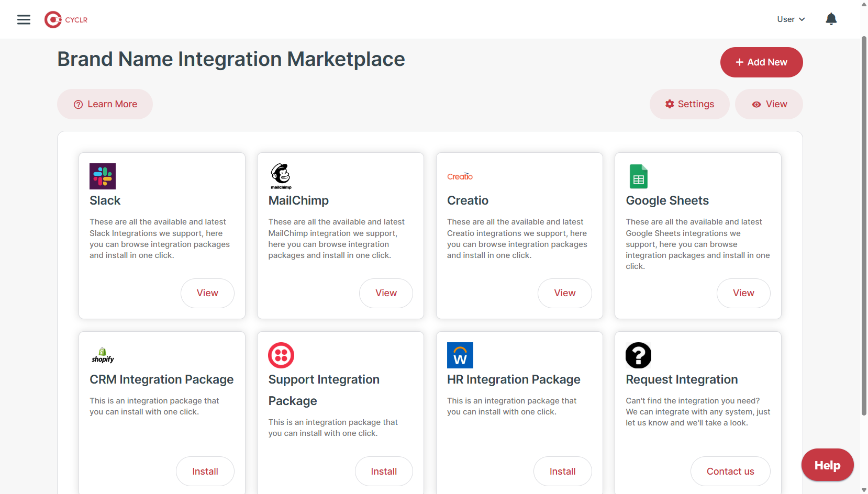868x494 pixels.
Task: Open the hamburger navigation menu
Action: tap(24, 19)
